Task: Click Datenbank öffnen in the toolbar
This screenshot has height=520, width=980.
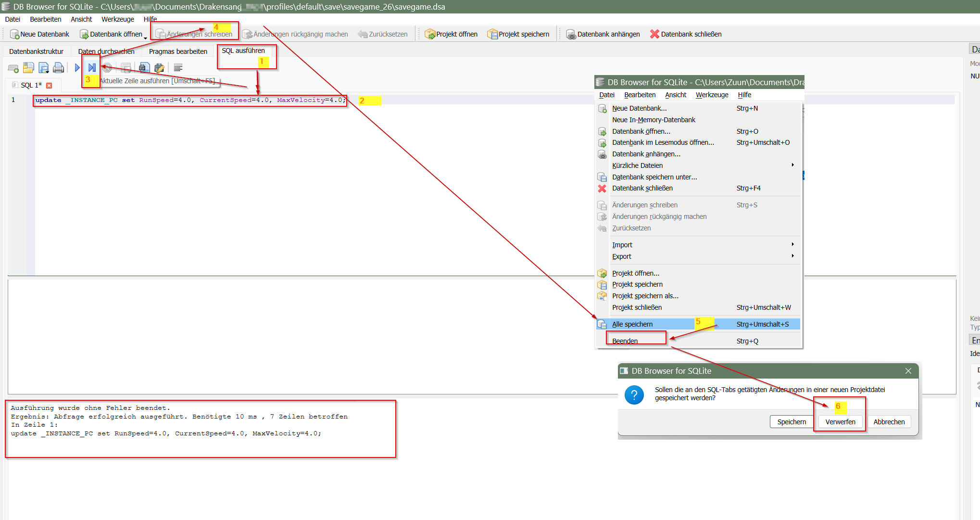Action: (x=111, y=34)
